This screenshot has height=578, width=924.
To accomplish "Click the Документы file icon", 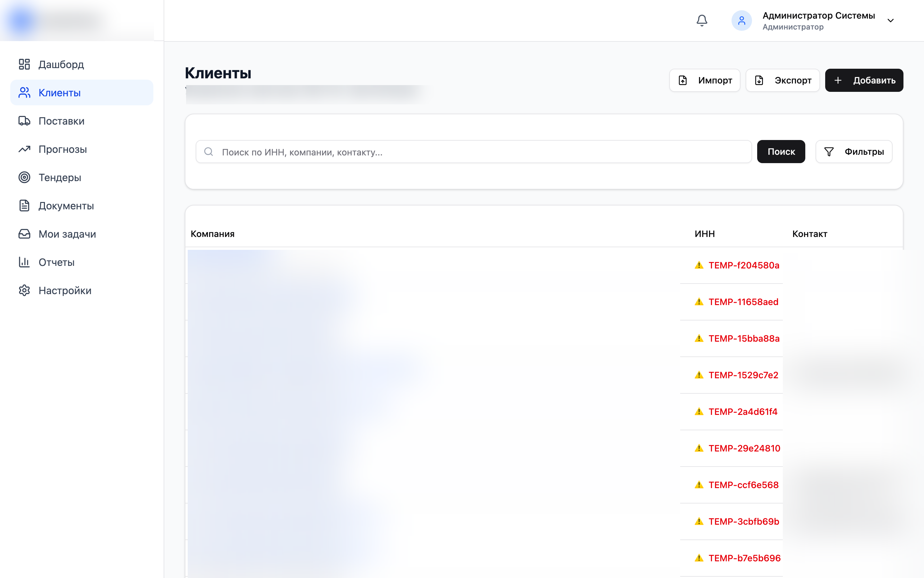I will tap(24, 206).
